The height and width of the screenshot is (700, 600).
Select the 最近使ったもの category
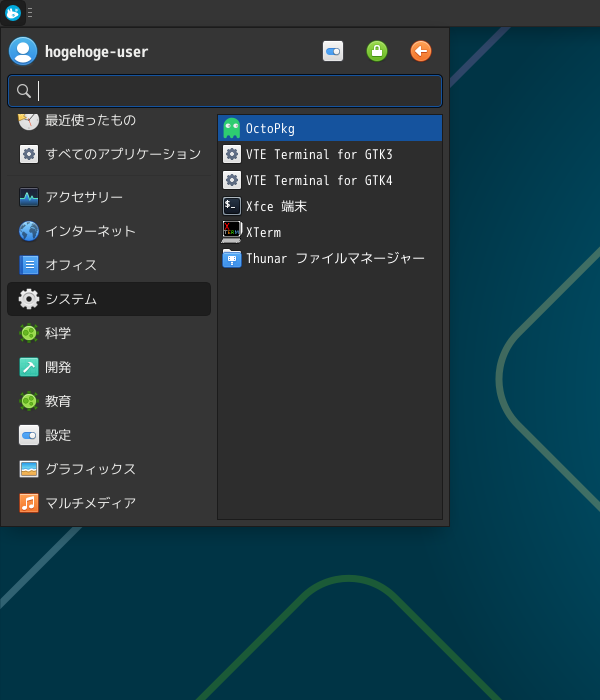pos(90,120)
